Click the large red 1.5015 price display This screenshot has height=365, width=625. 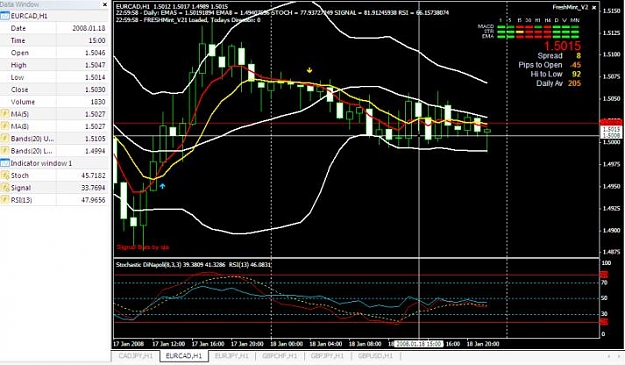pyautogui.click(x=562, y=46)
